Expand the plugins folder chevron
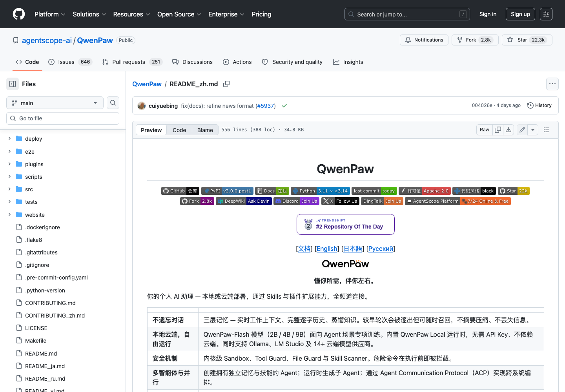 pyautogui.click(x=9, y=164)
